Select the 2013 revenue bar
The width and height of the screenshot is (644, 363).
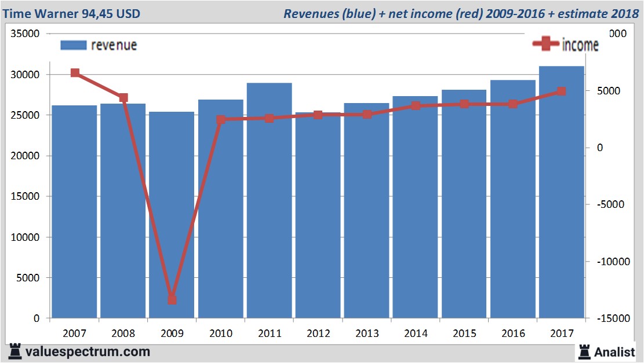(367, 211)
